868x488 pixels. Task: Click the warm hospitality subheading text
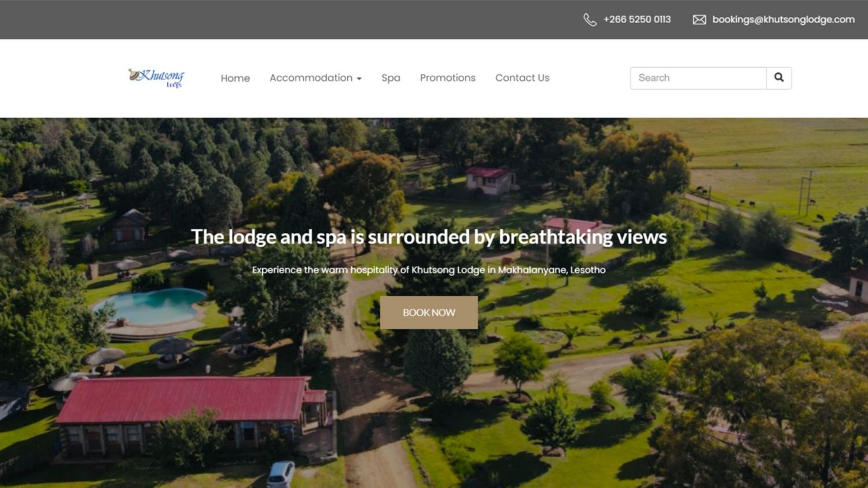click(429, 270)
